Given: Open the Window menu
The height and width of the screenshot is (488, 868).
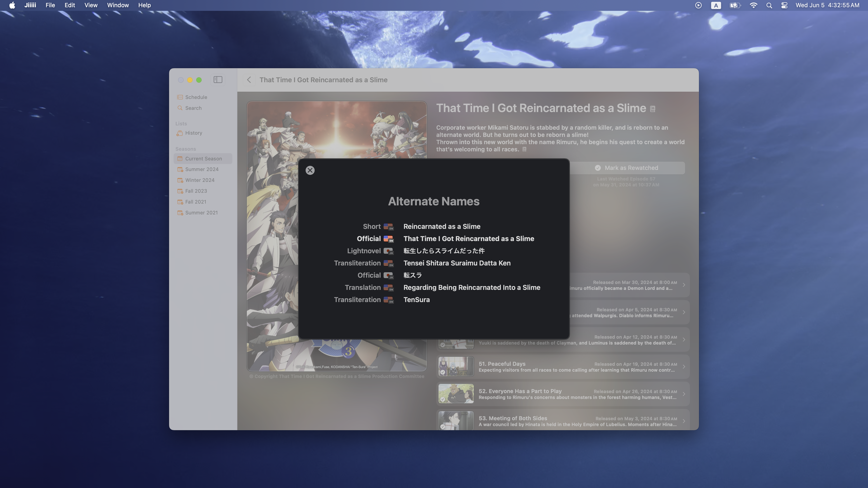Looking at the screenshot, I should point(118,5).
